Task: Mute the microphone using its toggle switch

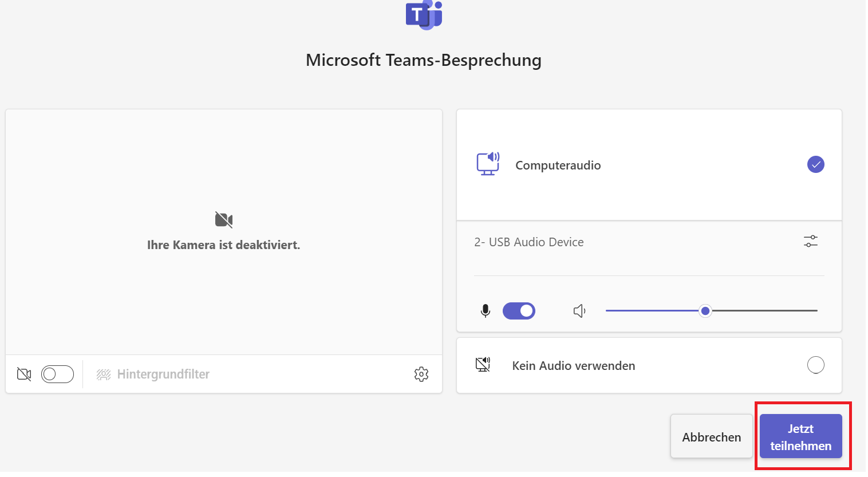Action: tap(519, 311)
